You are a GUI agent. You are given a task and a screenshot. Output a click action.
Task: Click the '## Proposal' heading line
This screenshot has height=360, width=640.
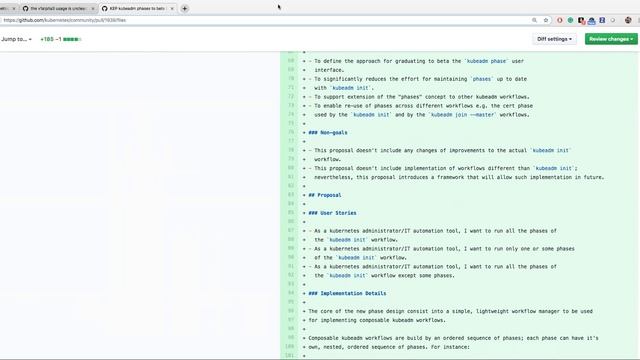[325, 195]
